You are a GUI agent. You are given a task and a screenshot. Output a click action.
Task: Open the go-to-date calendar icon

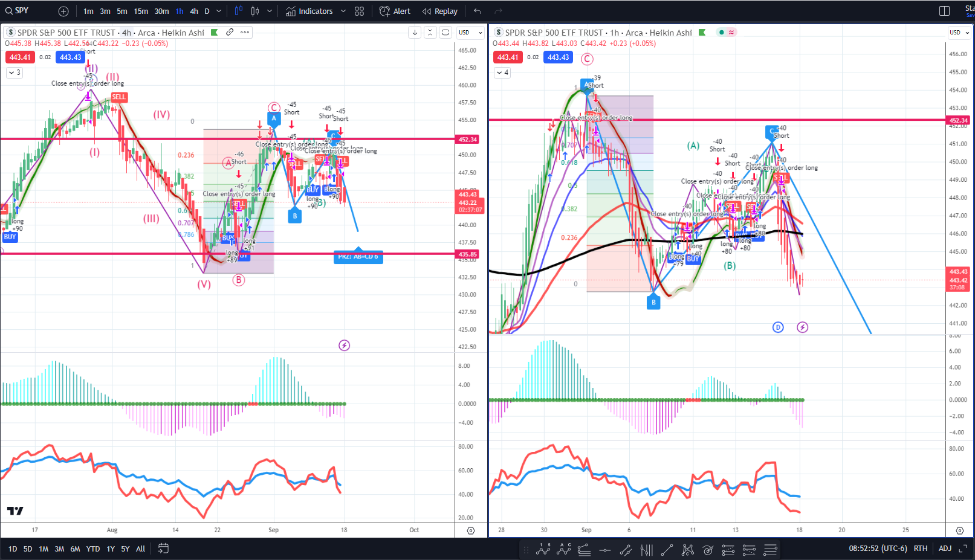(x=163, y=549)
